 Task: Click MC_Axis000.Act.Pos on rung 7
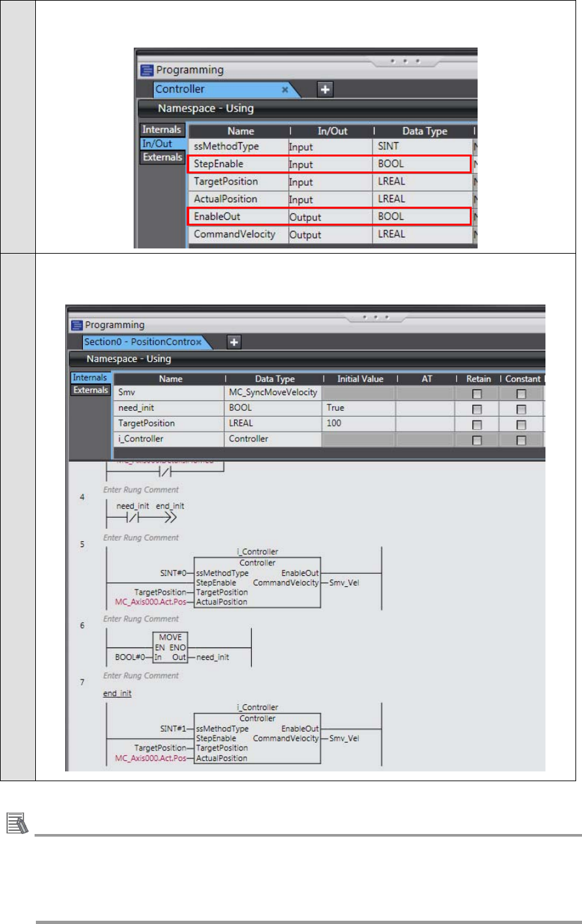149,758
